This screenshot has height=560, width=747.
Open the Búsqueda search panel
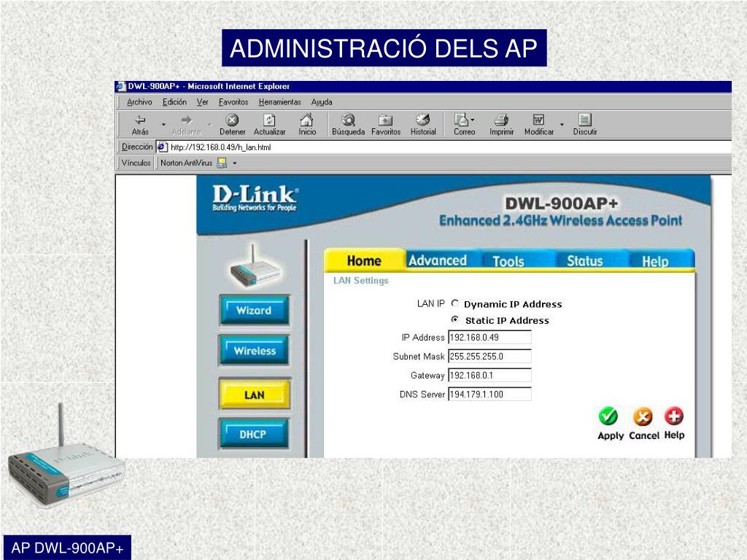348,125
